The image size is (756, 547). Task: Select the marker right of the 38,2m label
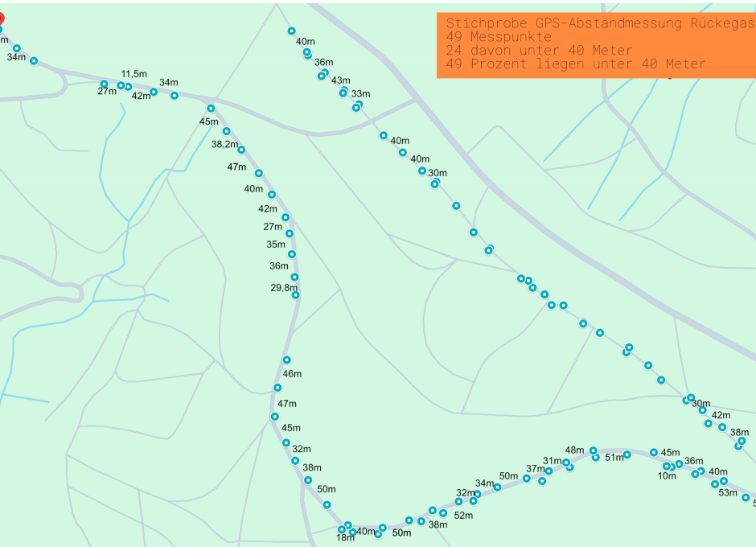(241, 150)
